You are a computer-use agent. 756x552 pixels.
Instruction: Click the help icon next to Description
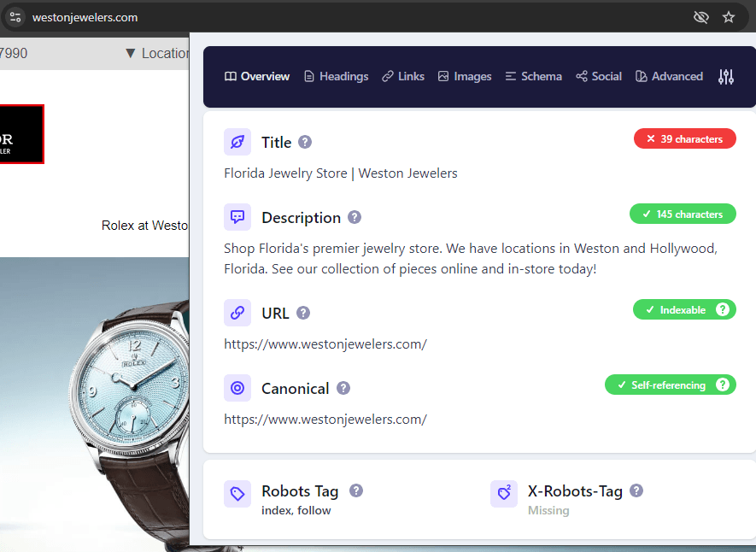(x=355, y=217)
